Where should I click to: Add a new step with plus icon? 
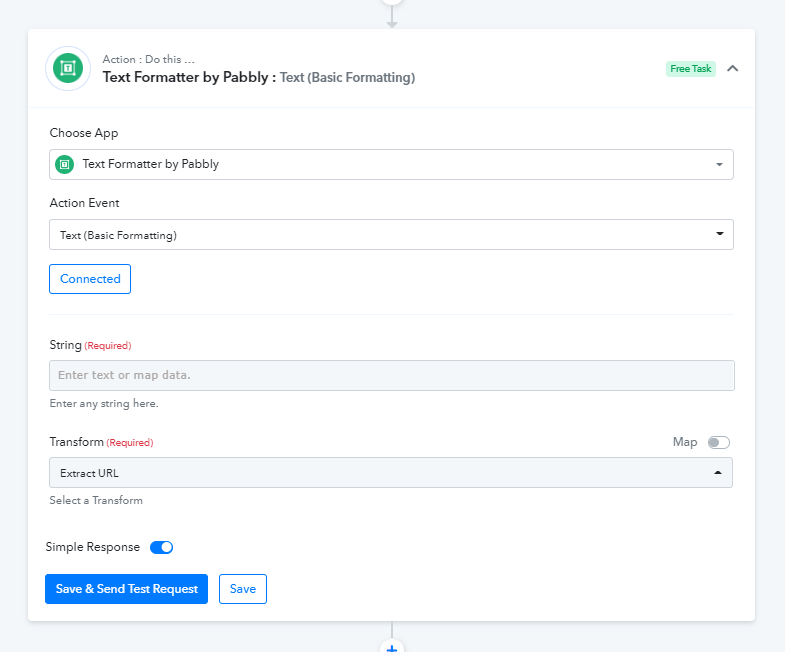392,647
